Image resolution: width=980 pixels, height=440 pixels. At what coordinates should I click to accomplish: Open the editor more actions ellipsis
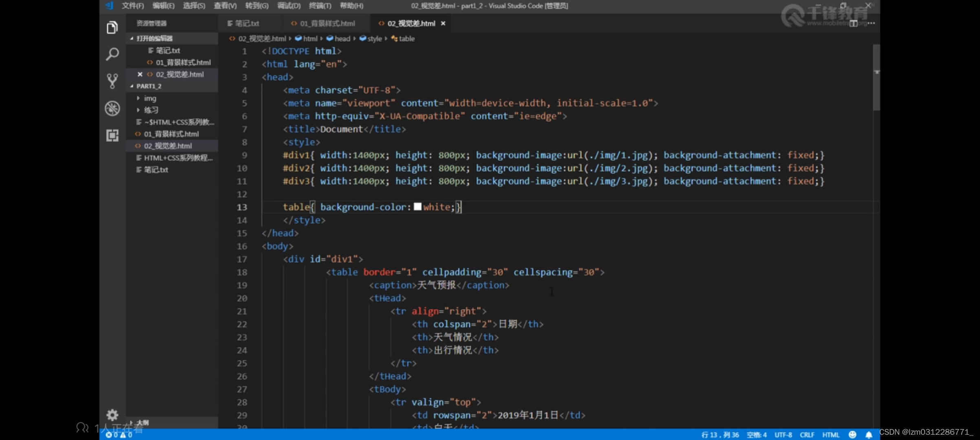pos(871,23)
